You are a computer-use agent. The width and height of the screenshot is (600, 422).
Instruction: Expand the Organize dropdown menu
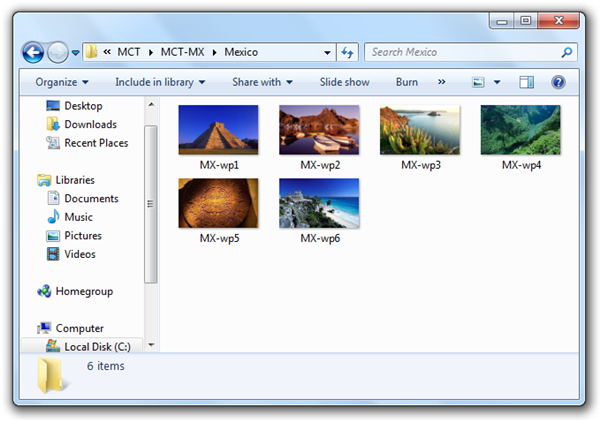tap(62, 82)
